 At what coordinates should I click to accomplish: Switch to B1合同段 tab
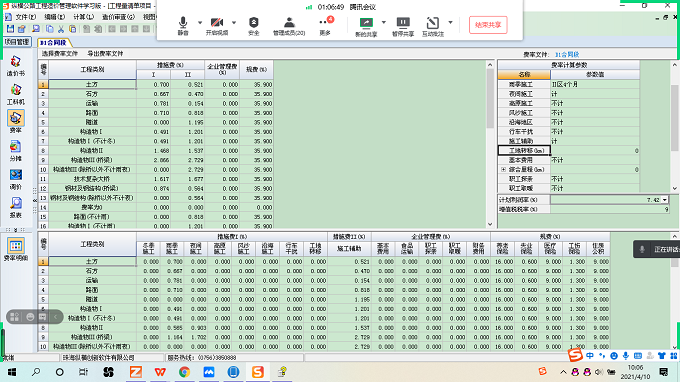pos(54,42)
